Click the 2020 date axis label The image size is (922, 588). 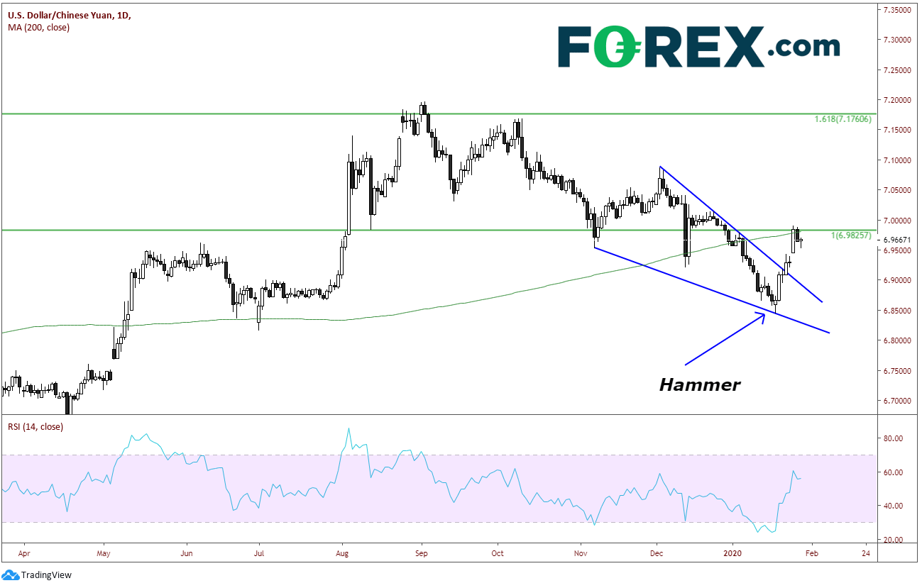(731, 552)
